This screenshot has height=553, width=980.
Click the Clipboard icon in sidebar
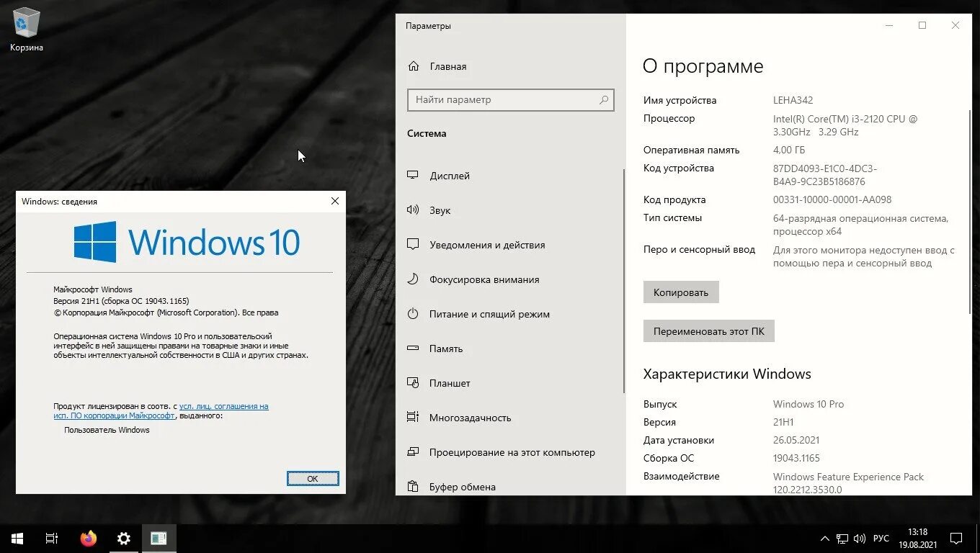[413, 487]
